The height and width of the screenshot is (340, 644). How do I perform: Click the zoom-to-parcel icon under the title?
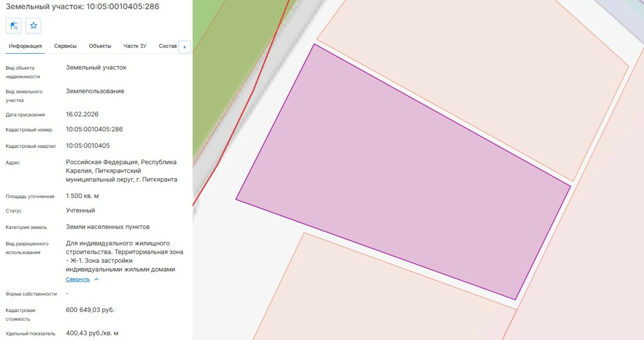coord(14,26)
